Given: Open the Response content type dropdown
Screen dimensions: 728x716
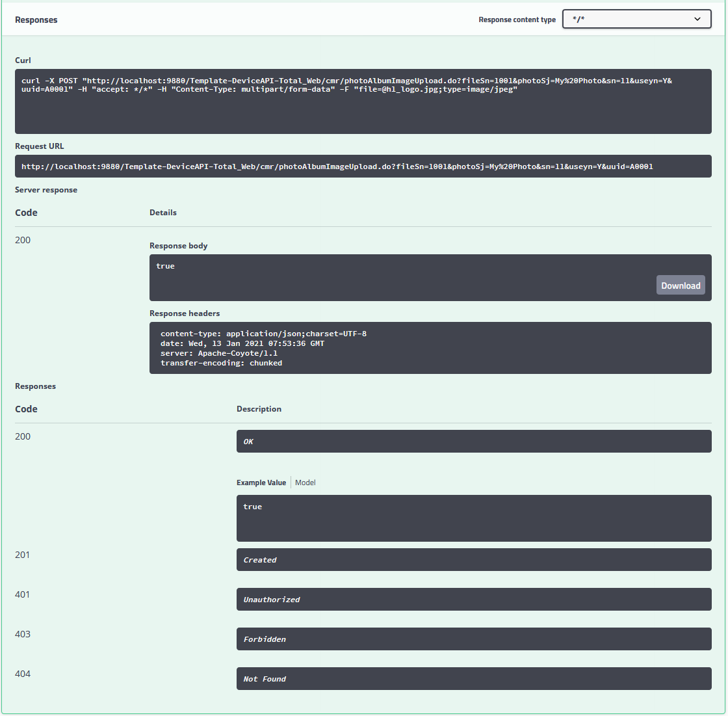Looking at the screenshot, I should pos(636,20).
